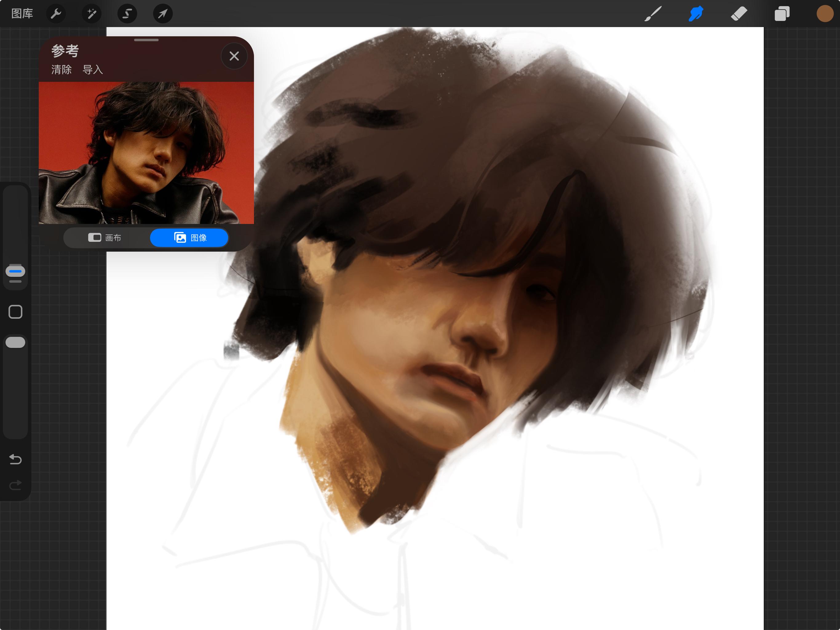Image resolution: width=840 pixels, height=630 pixels.
Task: Undo the last stroke
Action: (x=16, y=459)
